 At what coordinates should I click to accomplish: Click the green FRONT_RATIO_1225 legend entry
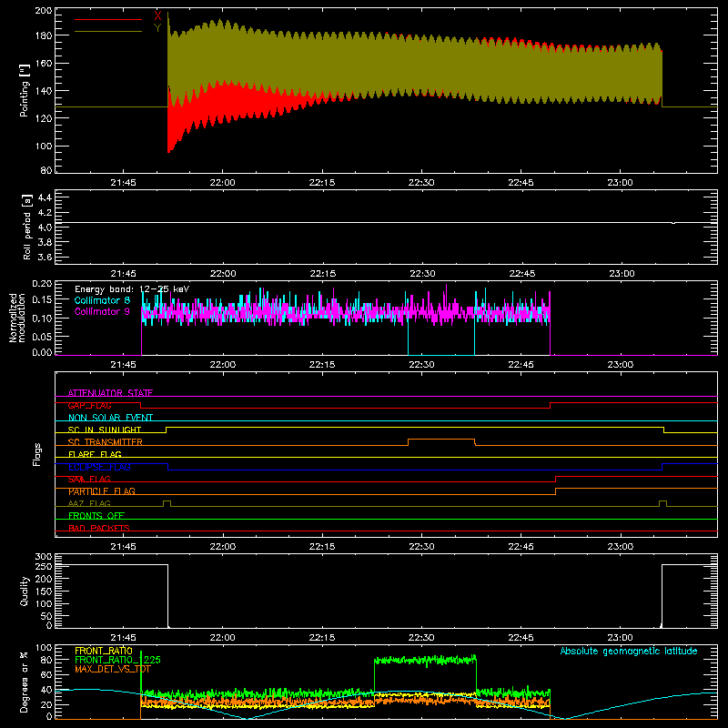117,660
